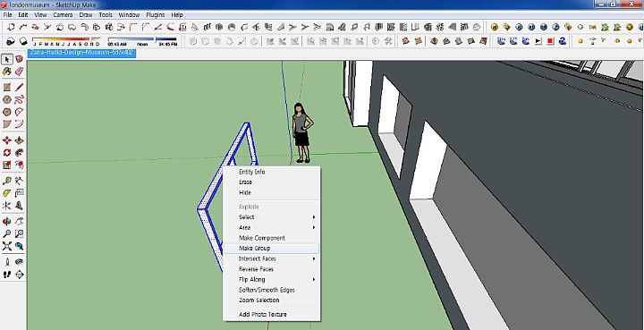Image resolution: width=644 pixels, height=330 pixels.
Task: Select the Text label tool
Action: click(20, 193)
